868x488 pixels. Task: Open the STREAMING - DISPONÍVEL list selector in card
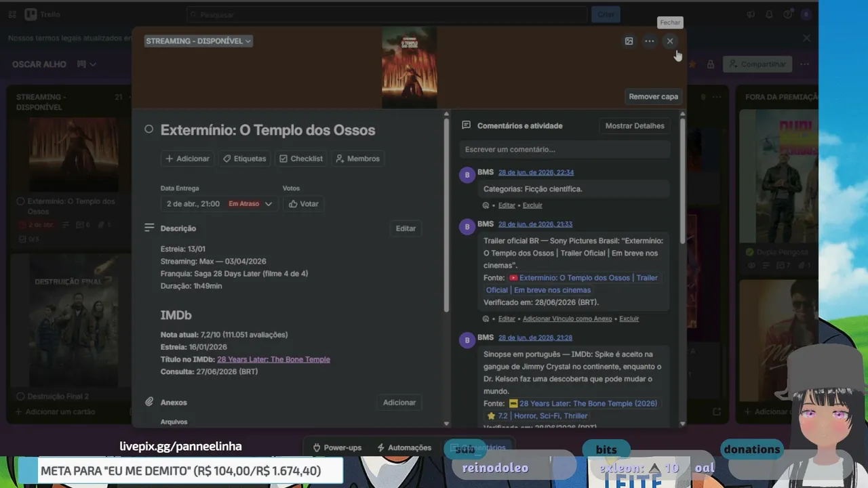coord(198,41)
